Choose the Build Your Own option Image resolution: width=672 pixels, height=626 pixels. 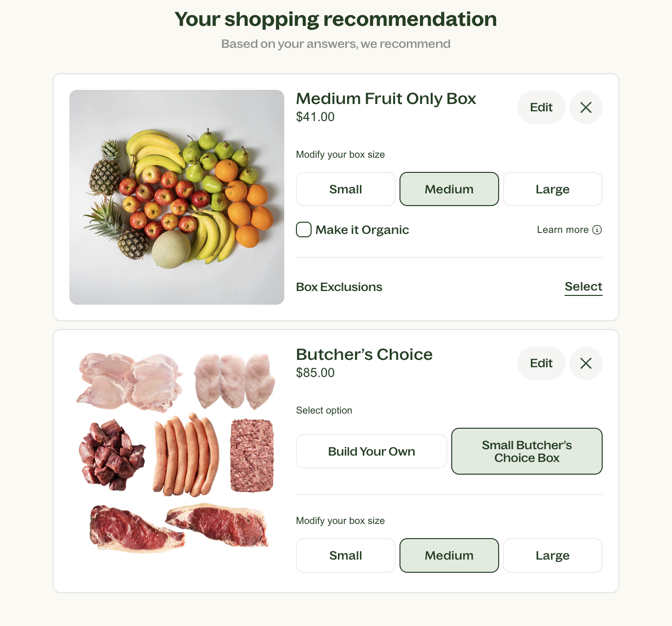[x=371, y=451]
